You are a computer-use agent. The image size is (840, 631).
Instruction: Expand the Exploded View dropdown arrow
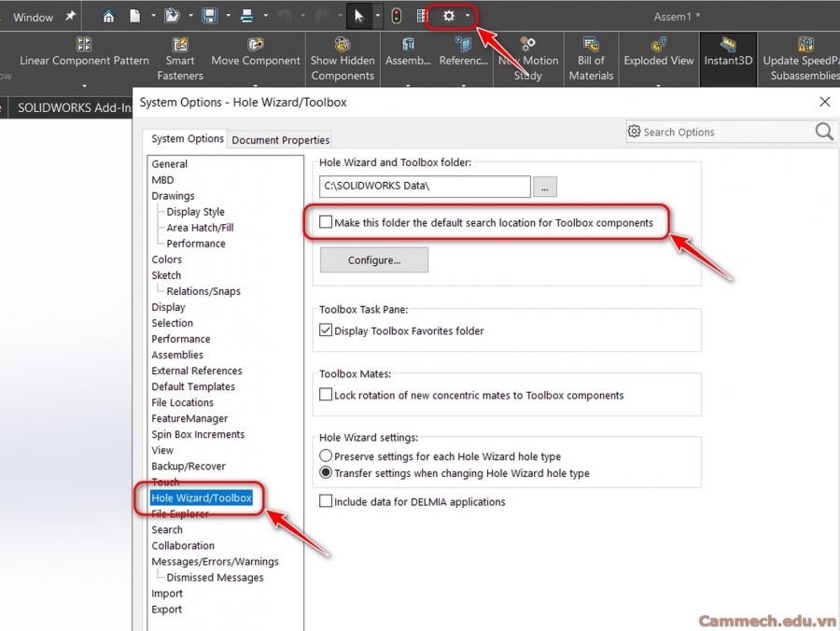click(658, 85)
